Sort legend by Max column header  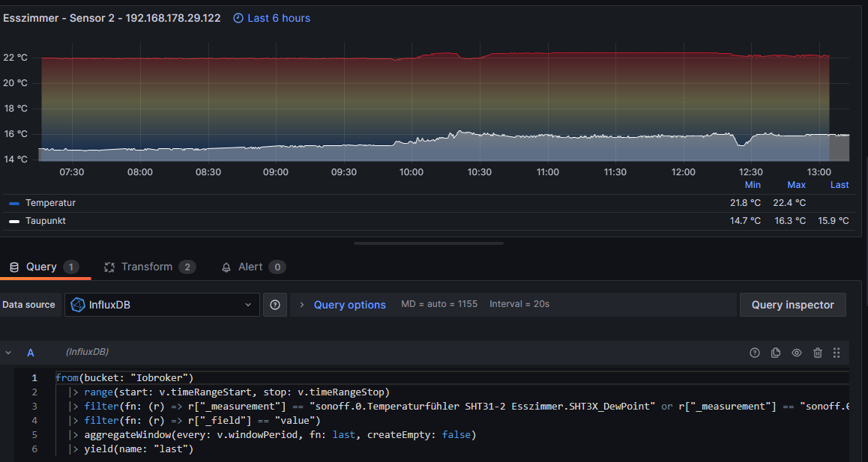(796, 185)
